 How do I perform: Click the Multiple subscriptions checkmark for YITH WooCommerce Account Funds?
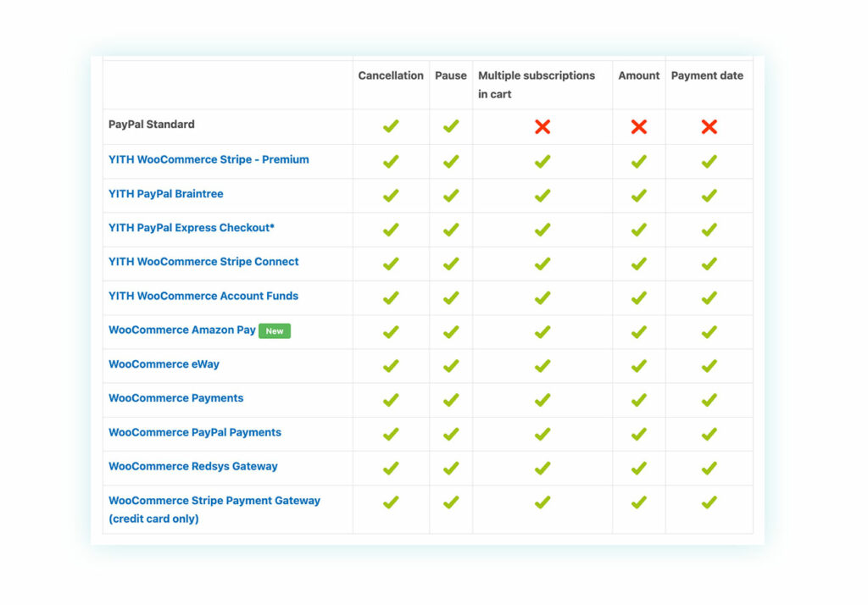coord(542,297)
